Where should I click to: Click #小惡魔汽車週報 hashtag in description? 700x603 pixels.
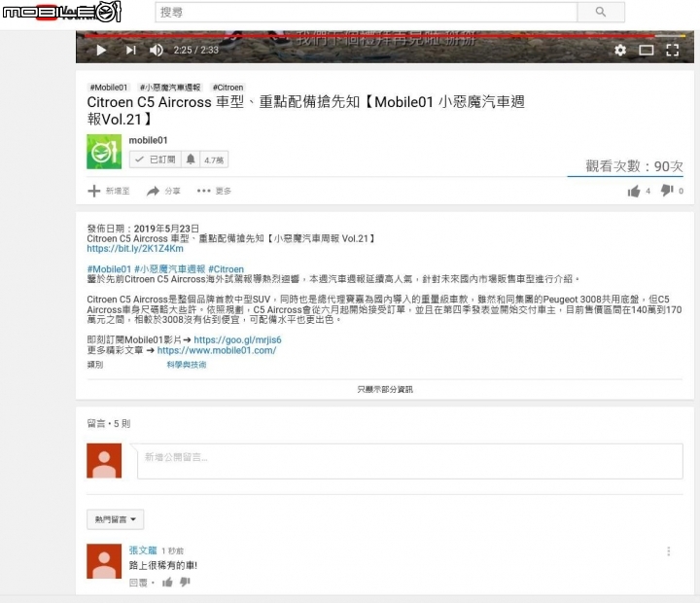pos(169,269)
